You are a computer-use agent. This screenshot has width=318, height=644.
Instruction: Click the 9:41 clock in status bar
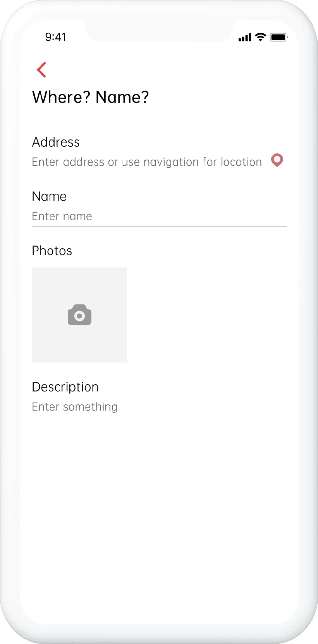tap(56, 37)
